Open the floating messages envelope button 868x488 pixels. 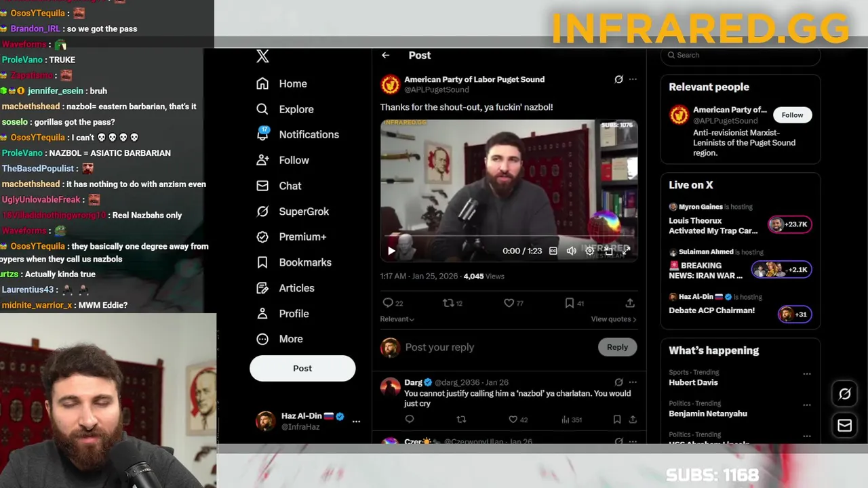[844, 425]
